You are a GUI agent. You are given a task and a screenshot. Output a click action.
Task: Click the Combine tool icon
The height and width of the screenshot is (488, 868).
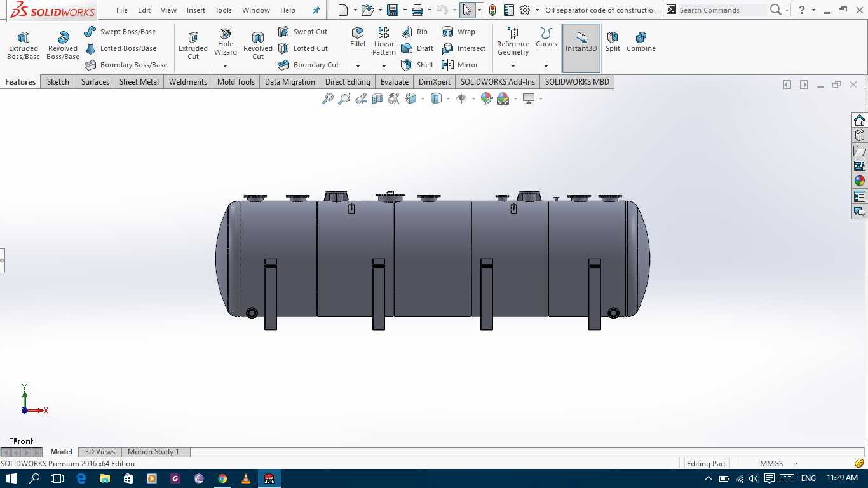(x=641, y=42)
